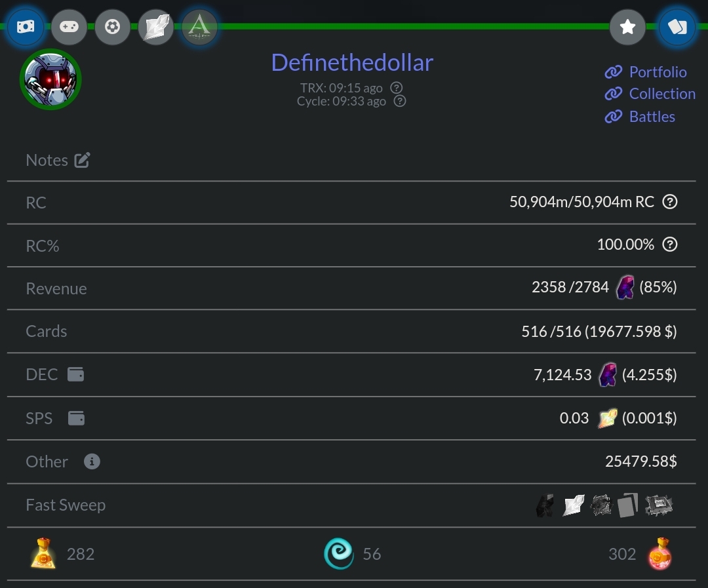Screen dimensions: 708x588
Task: Toggle the cards view button at top right
Action: (x=677, y=27)
